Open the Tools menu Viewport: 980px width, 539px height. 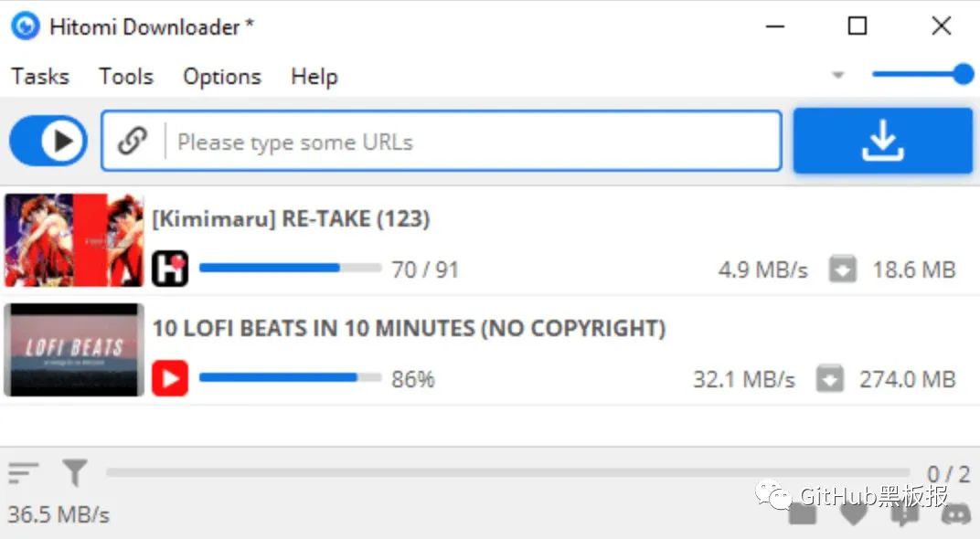coord(125,76)
